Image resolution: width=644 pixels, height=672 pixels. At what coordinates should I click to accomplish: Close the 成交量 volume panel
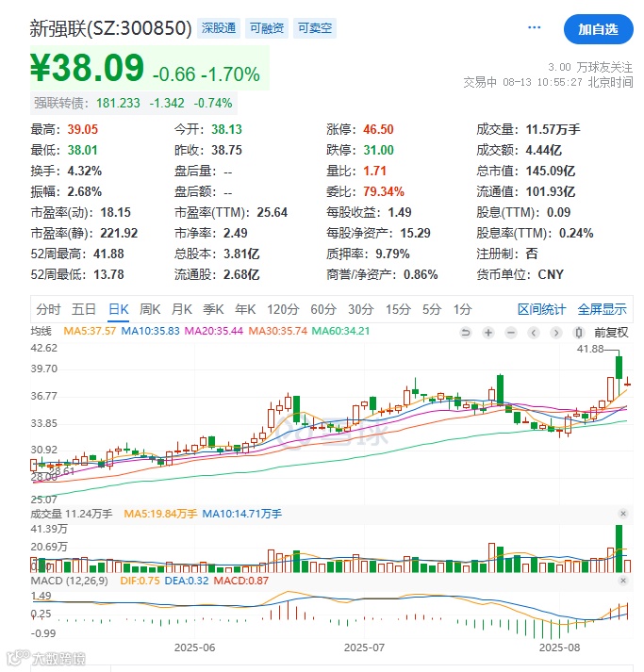(623, 514)
